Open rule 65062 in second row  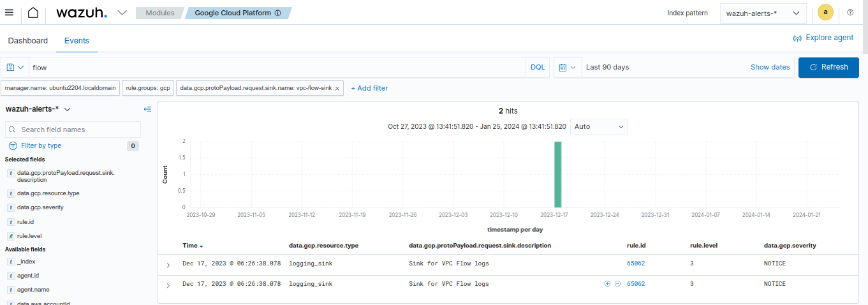pyautogui.click(x=636, y=284)
